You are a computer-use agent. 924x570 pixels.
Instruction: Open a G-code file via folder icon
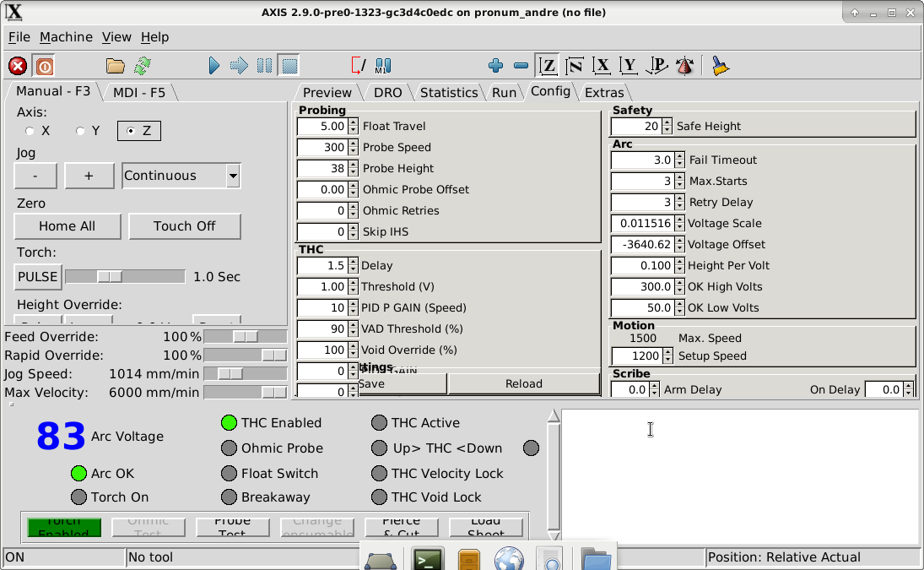pos(115,66)
